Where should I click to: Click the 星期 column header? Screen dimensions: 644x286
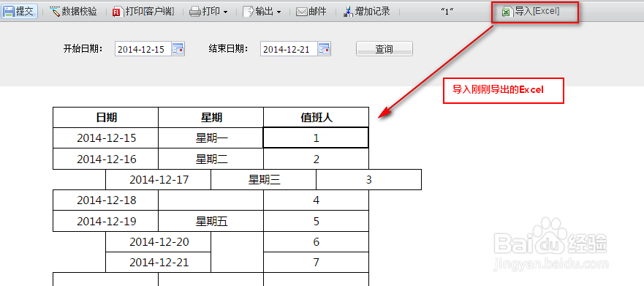click(x=211, y=118)
